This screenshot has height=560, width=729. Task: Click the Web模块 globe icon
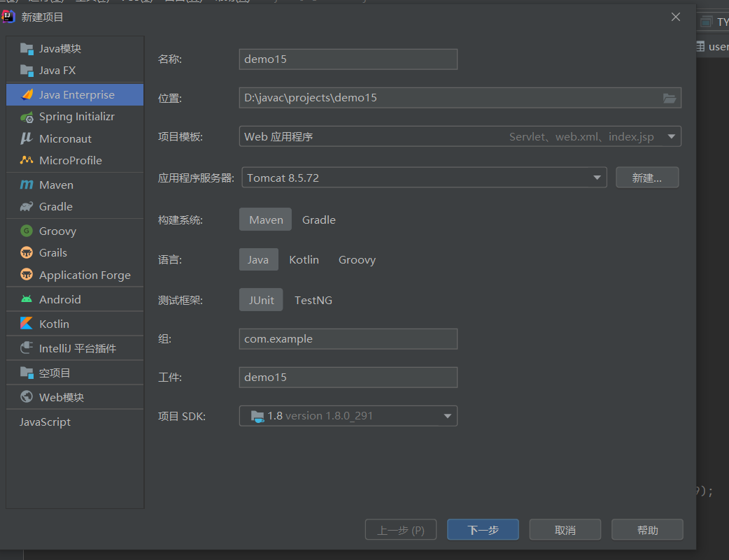[x=27, y=397]
